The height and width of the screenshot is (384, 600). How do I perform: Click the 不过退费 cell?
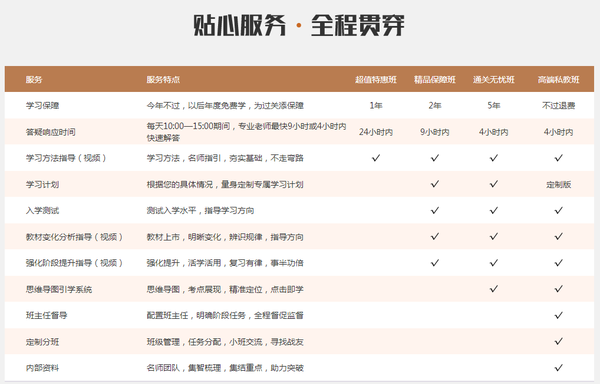tap(559, 106)
